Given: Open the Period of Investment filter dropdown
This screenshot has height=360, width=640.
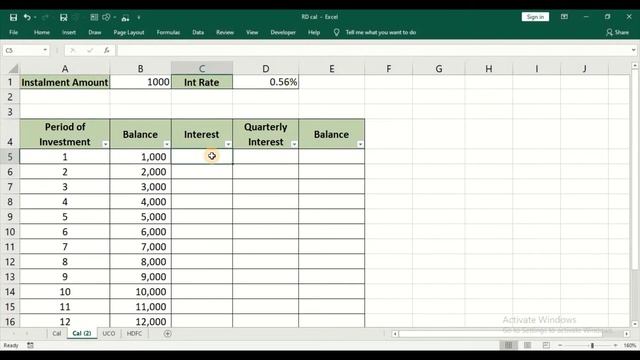Looking at the screenshot, I should 105,144.
